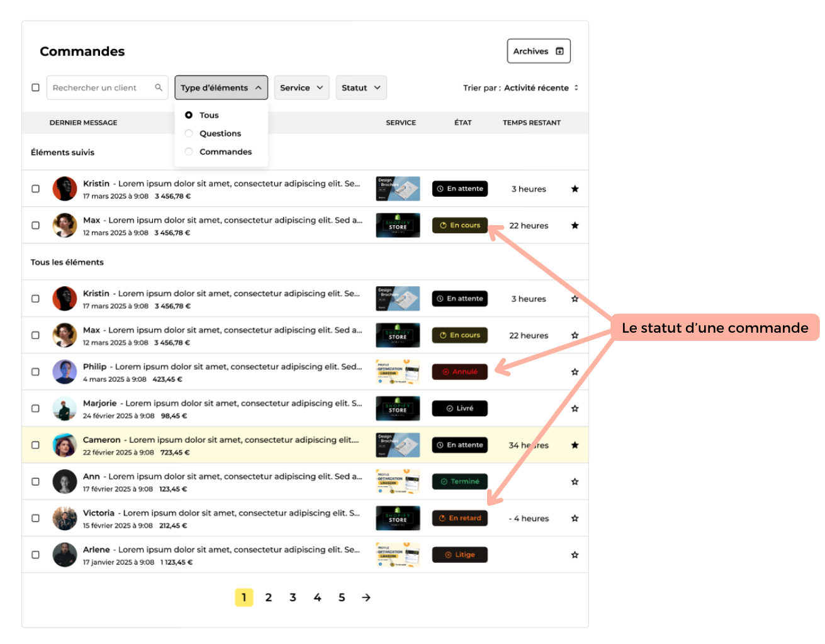Star Philip's order row
825x644 pixels.
575,372
